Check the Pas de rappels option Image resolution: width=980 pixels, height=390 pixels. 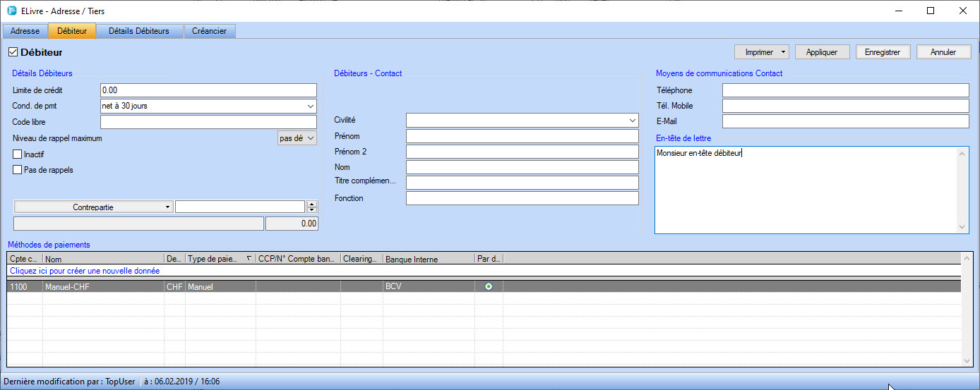point(18,170)
